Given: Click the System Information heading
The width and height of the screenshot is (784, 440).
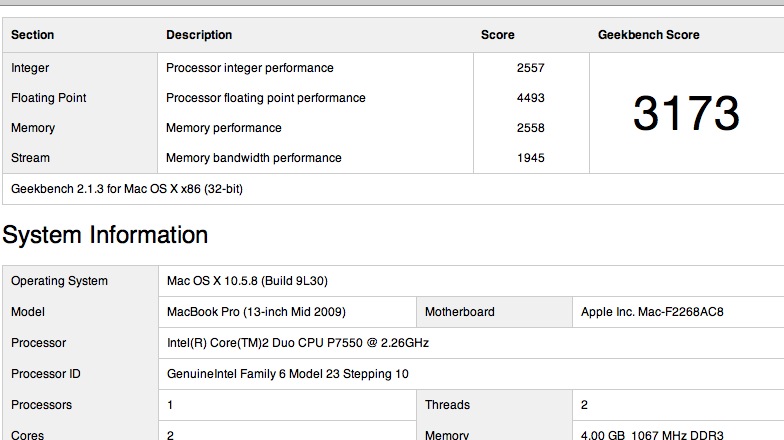Looking at the screenshot, I should tap(105, 235).
